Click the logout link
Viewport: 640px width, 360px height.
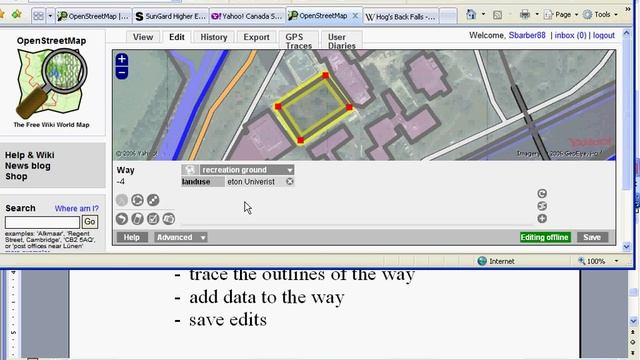pos(604,36)
